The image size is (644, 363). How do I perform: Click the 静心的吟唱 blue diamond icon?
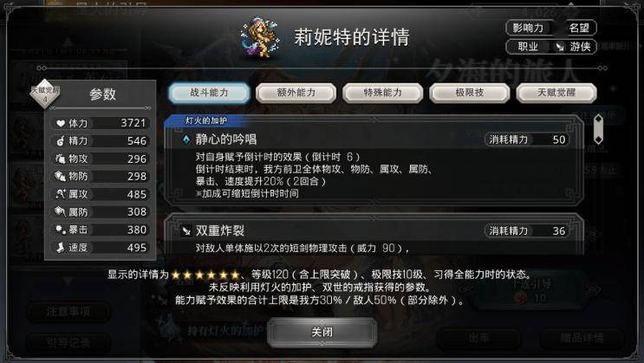[x=186, y=139]
